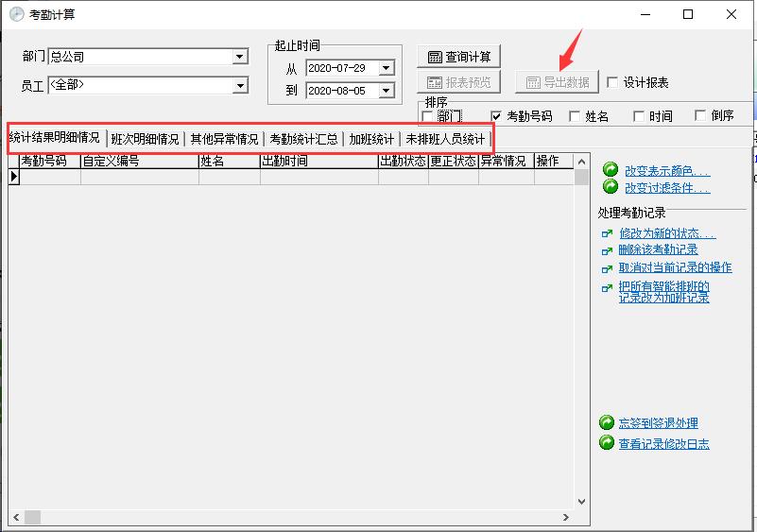Image resolution: width=757 pixels, height=532 pixels.
Task: Click the green icon beside 改变过滤条件
Action: click(x=611, y=187)
